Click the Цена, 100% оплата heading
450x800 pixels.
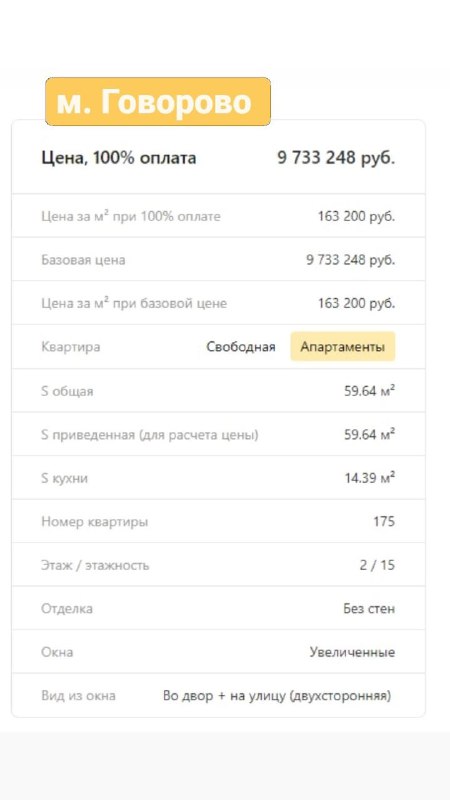point(118,158)
